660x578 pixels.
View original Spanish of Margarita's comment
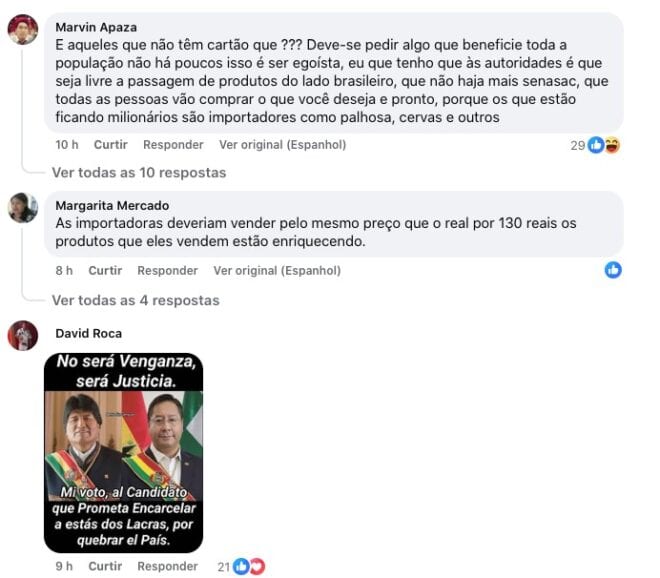pos(277,271)
